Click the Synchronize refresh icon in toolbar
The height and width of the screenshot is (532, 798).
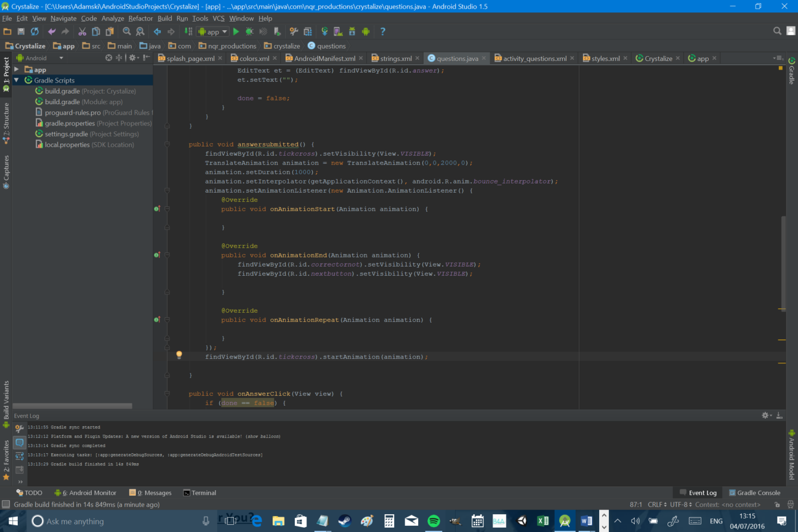coord(34,31)
